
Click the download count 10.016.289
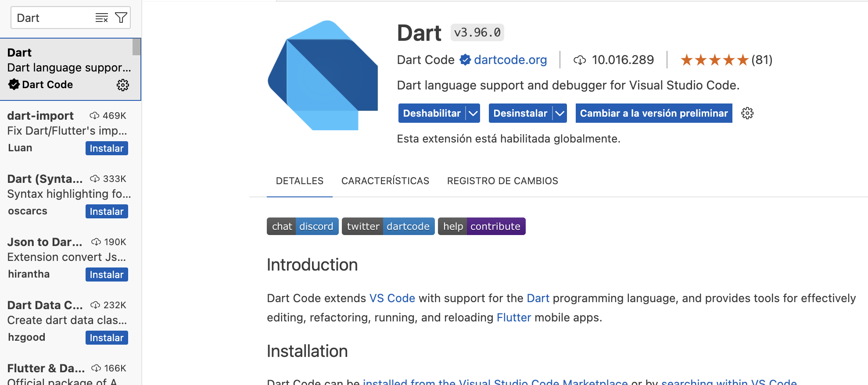[x=623, y=60]
